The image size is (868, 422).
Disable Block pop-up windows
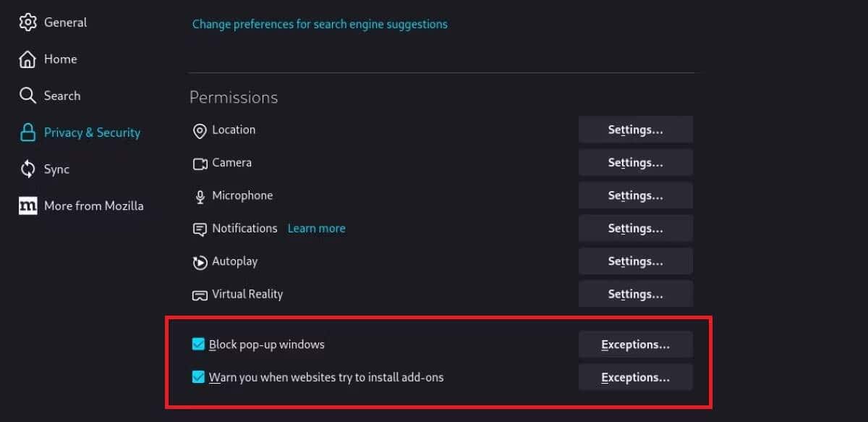[x=198, y=344]
